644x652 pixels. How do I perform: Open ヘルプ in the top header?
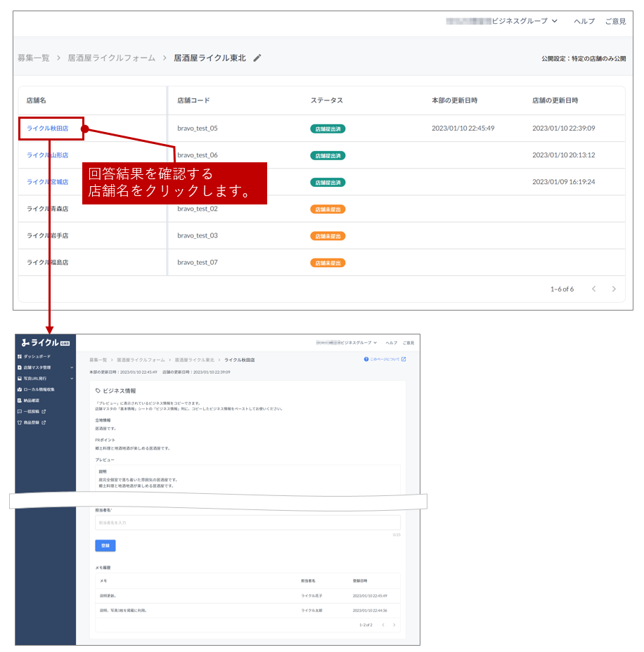pyautogui.click(x=584, y=22)
